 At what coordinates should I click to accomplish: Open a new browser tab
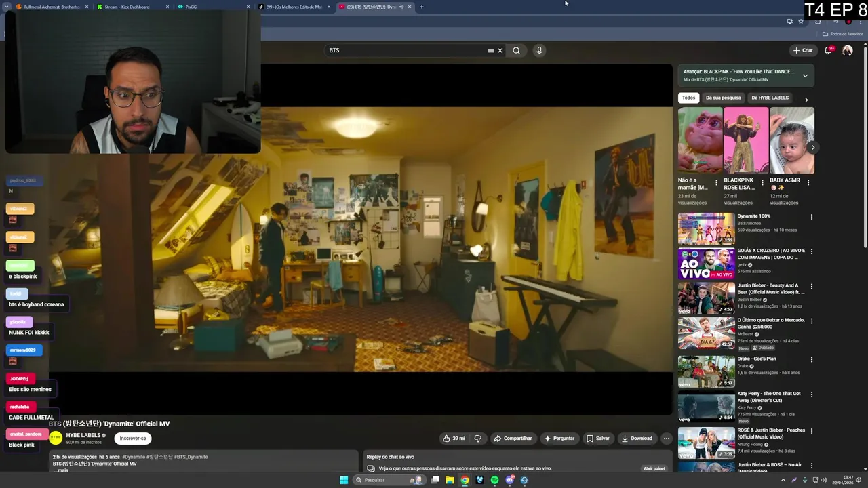(421, 7)
